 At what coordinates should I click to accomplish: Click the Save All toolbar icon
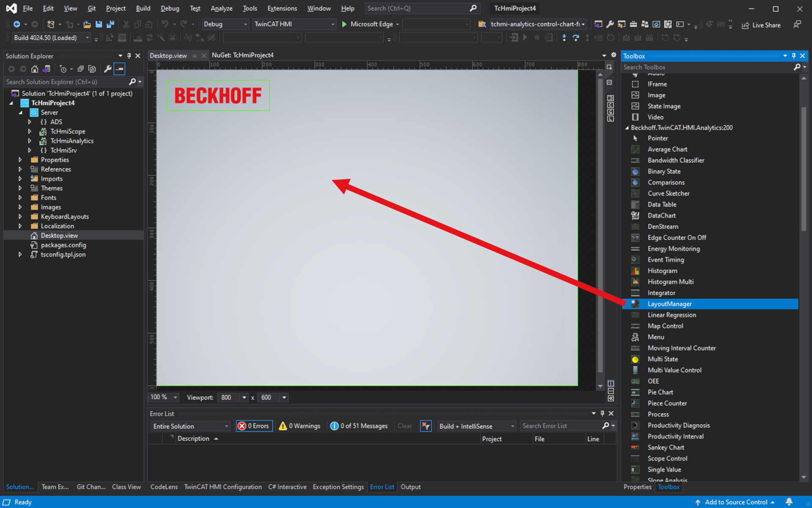click(x=110, y=24)
